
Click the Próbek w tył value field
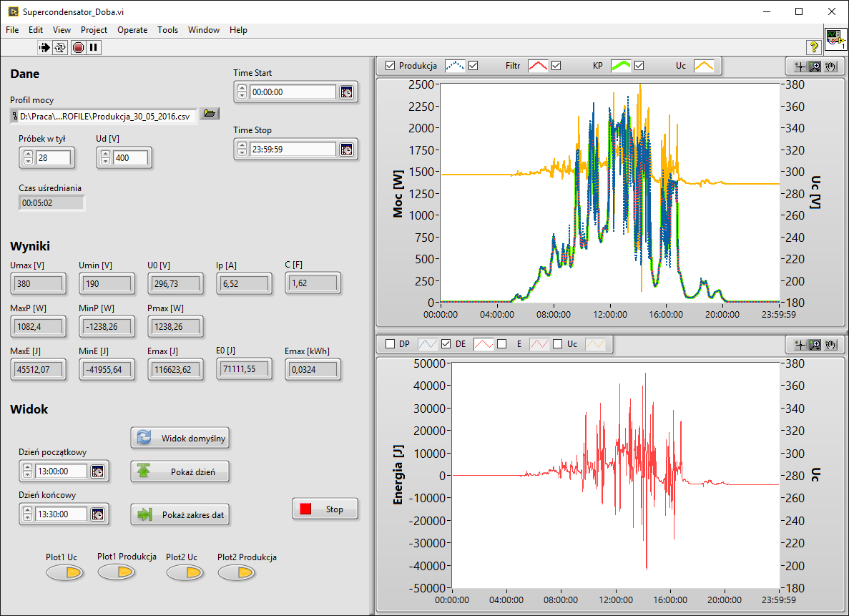(53, 158)
